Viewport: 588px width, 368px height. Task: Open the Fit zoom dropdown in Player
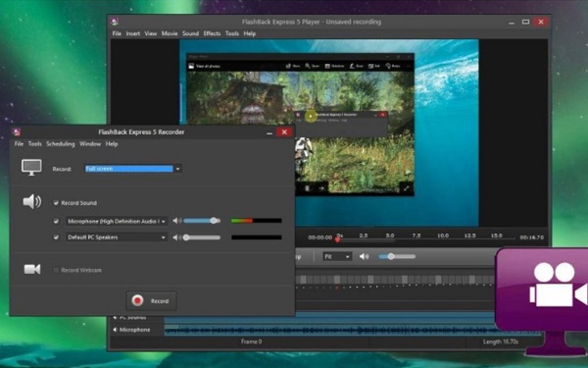(x=337, y=256)
